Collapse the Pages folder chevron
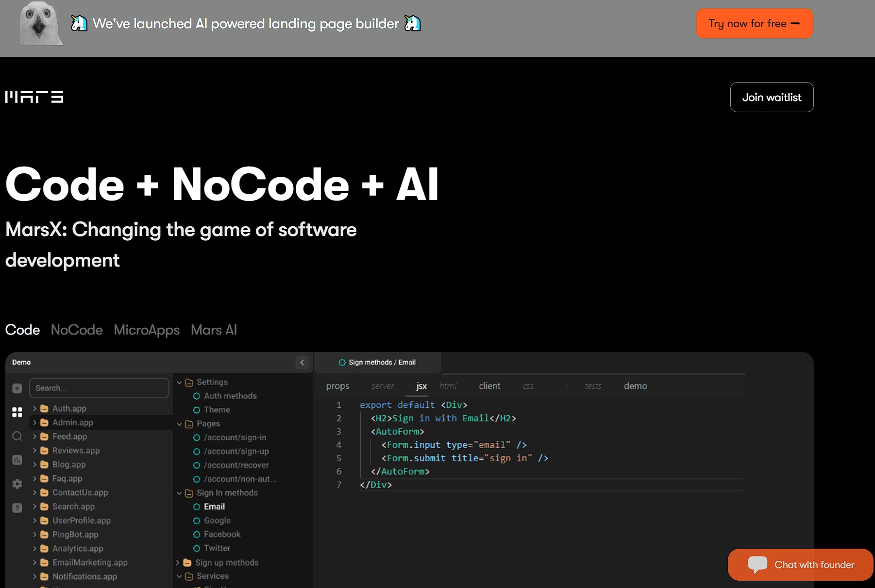This screenshot has width=875, height=588. [x=179, y=424]
